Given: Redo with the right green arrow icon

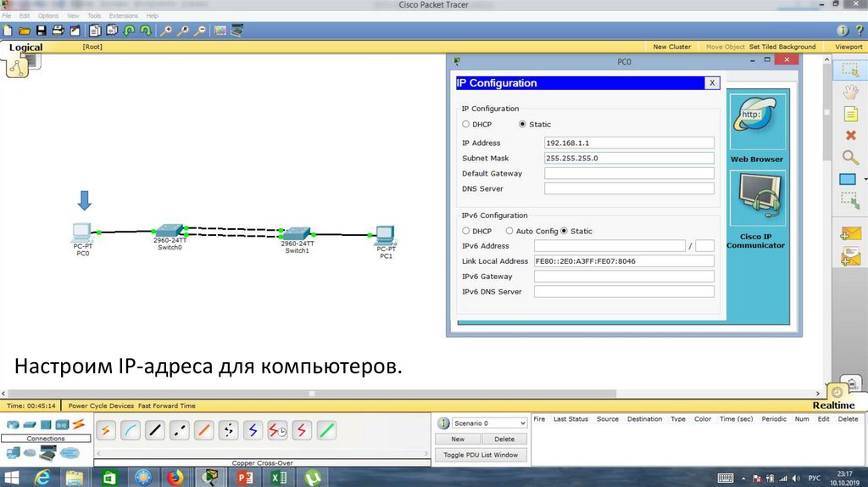Looking at the screenshot, I should coord(146,31).
